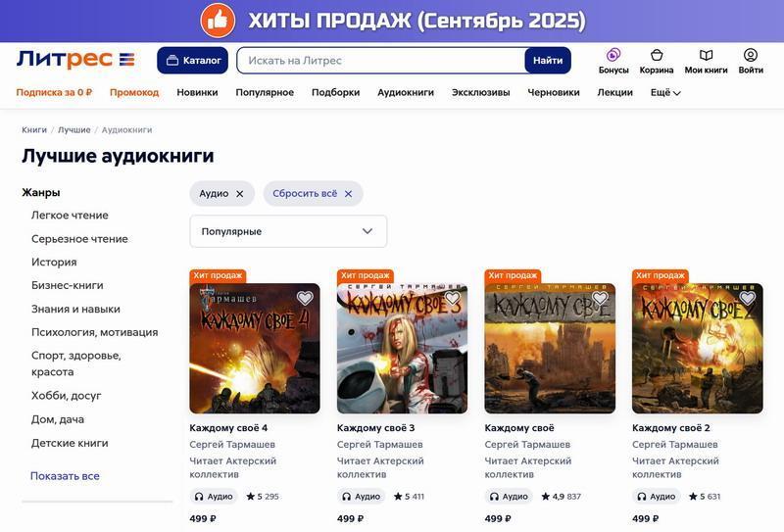
Task: Click the X on Сбросить всё chip
Action: tap(349, 194)
